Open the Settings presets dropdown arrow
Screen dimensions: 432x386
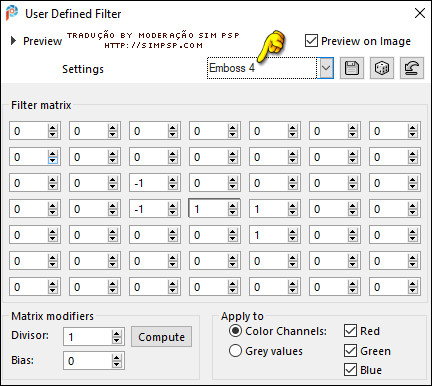[x=326, y=68]
